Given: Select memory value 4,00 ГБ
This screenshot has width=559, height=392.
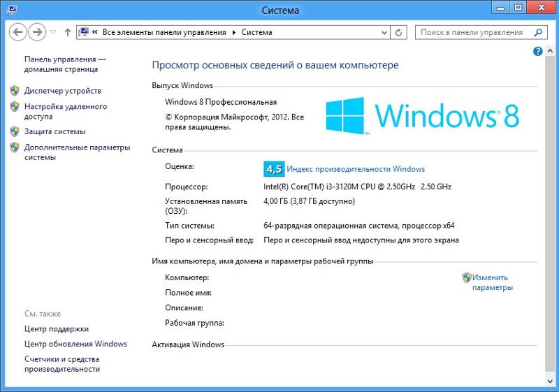Looking at the screenshot, I should 275,201.
